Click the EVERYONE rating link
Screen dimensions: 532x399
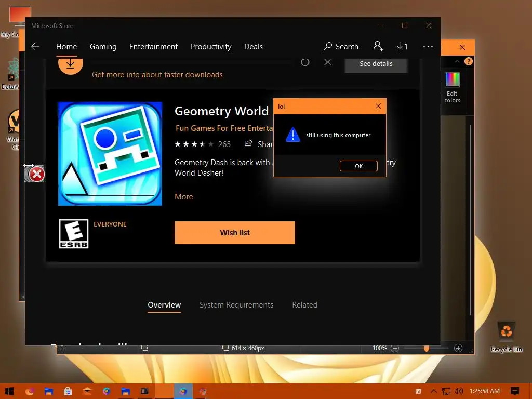click(110, 224)
